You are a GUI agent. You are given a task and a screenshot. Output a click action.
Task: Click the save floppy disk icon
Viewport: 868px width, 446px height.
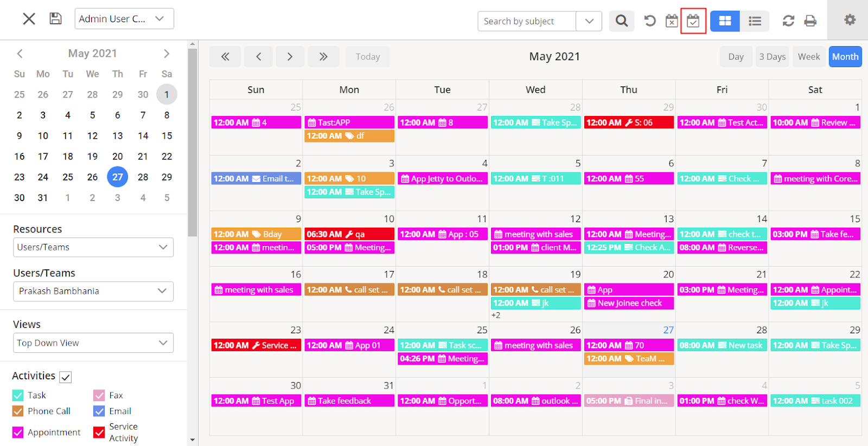[x=55, y=19]
